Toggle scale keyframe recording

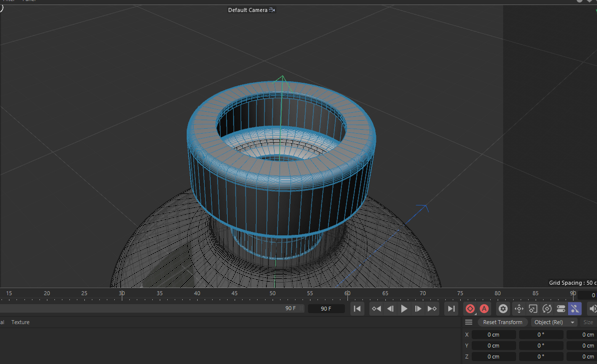[533, 309]
